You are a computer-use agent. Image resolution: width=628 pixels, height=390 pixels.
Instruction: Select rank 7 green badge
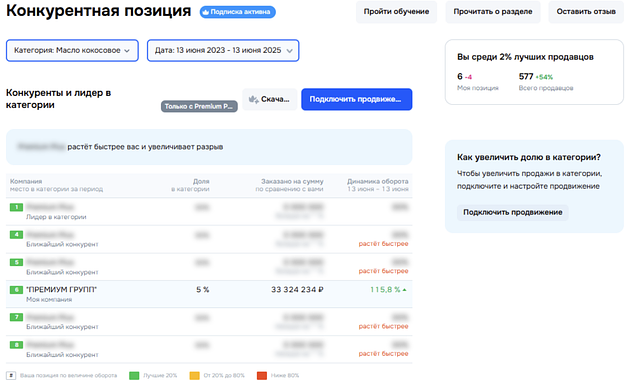point(16,317)
